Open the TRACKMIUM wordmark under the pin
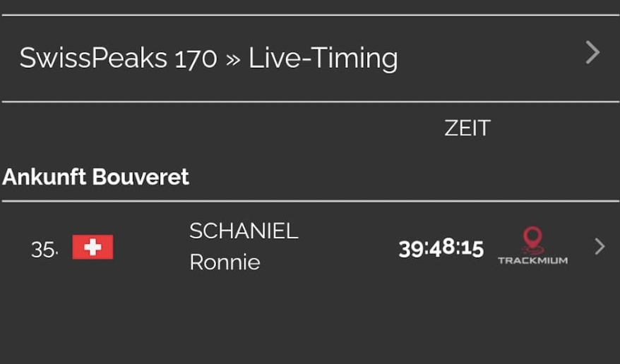This screenshot has width=620, height=364. click(x=532, y=260)
